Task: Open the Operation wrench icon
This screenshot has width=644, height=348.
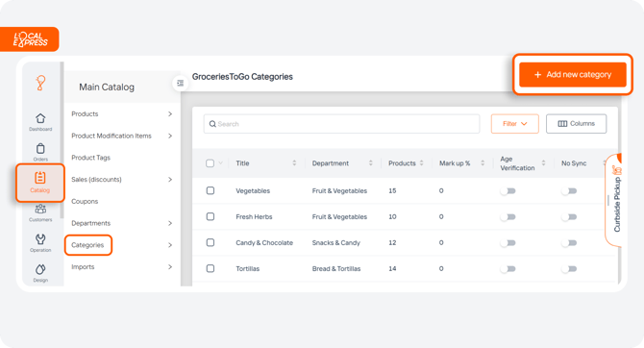Action: [x=40, y=239]
